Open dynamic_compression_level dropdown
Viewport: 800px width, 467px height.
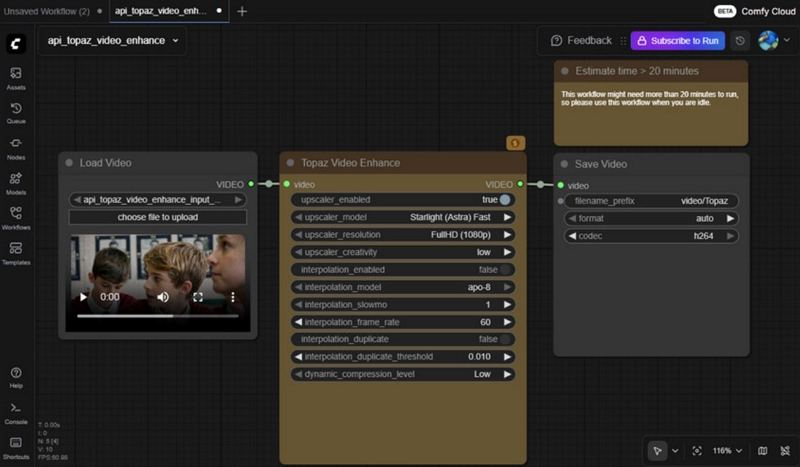pos(403,374)
